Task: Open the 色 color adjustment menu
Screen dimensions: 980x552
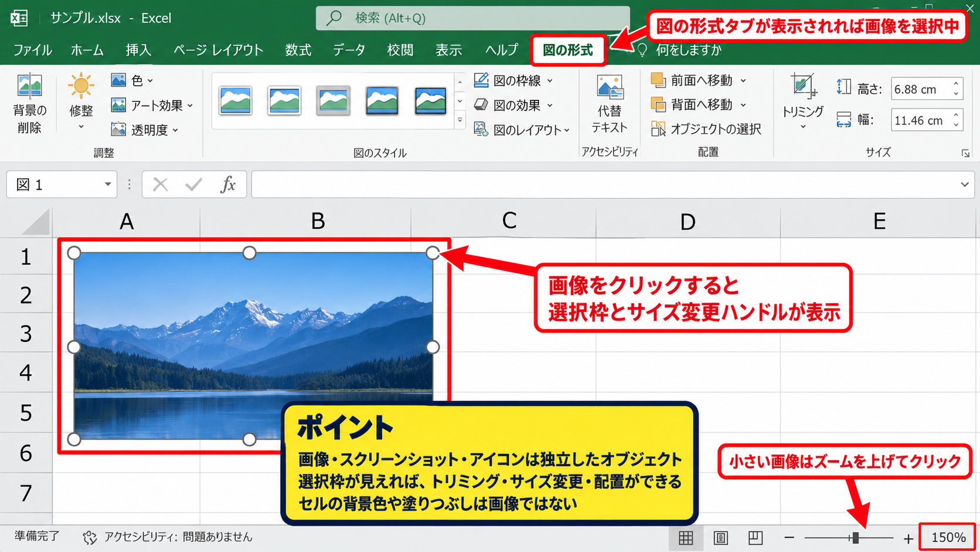Action: 131,80
